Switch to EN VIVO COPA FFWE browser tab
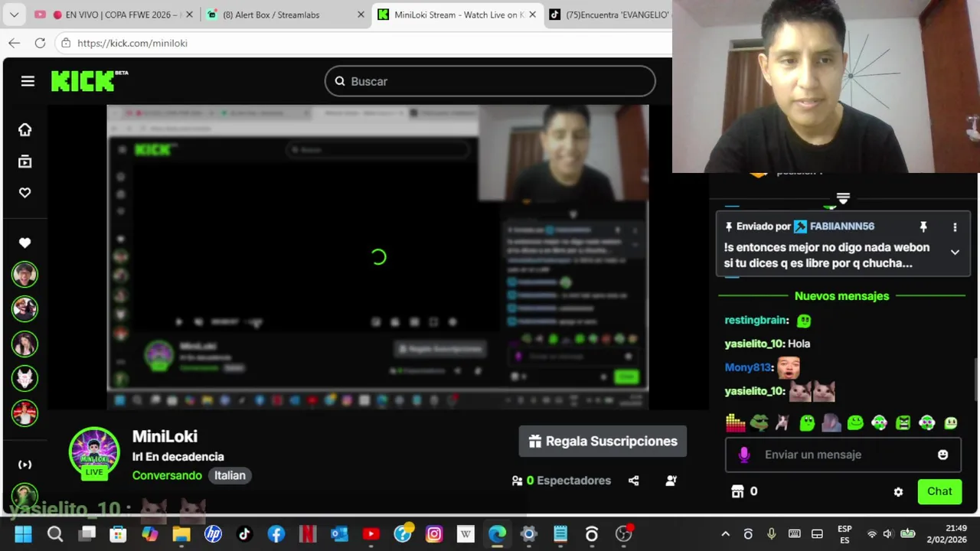 tap(114, 15)
